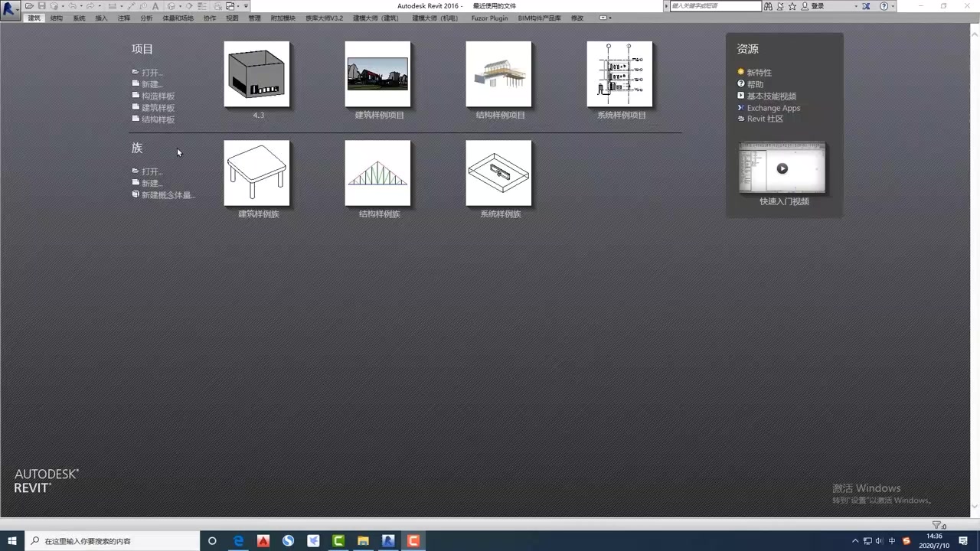Switch to the 系统 ribbon tab
The image size is (980, 551).
coord(79,18)
